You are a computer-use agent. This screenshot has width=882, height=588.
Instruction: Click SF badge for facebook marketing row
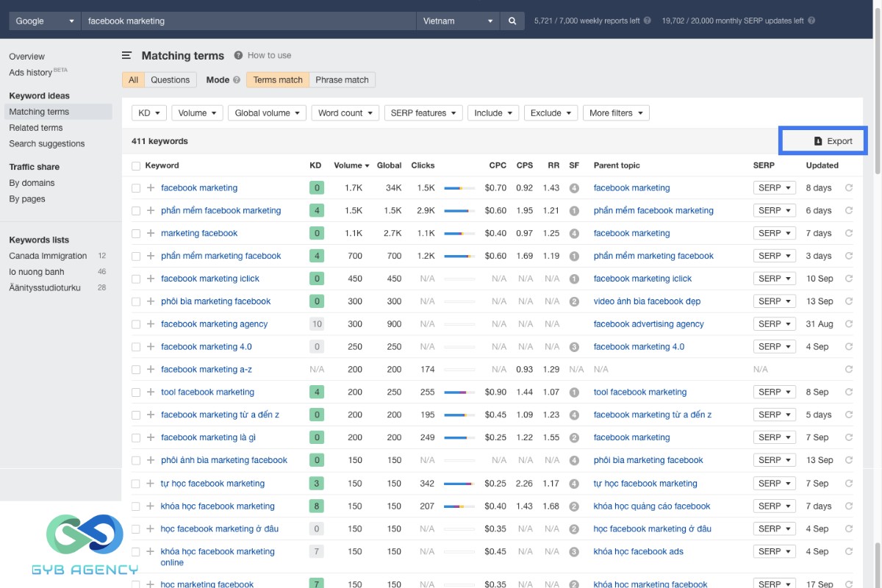pyautogui.click(x=574, y=188)
